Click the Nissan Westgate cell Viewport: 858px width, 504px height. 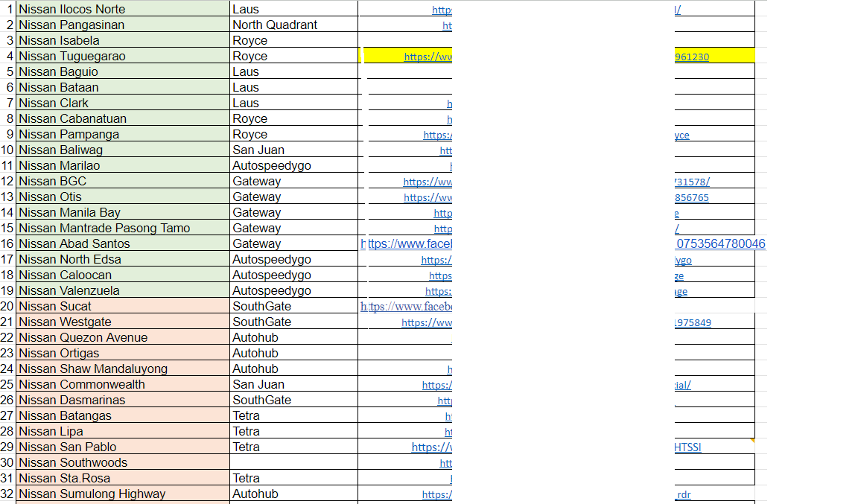(x=123, y=322)
